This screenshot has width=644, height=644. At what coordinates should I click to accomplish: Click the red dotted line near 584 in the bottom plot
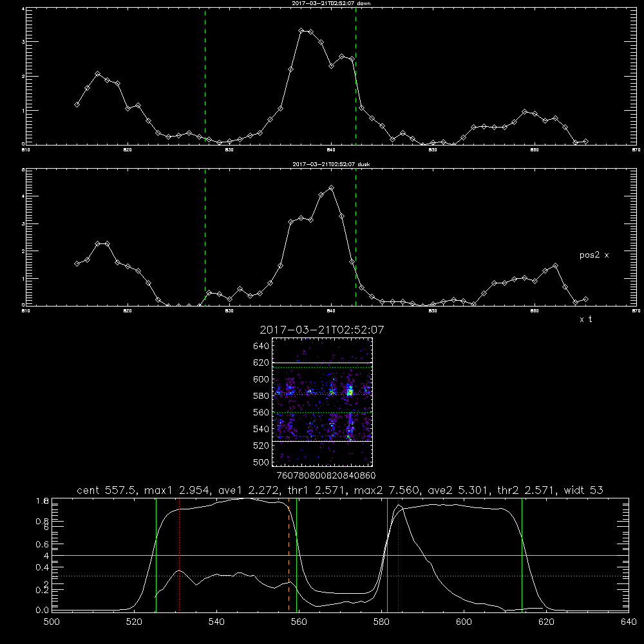click(399, 555)
